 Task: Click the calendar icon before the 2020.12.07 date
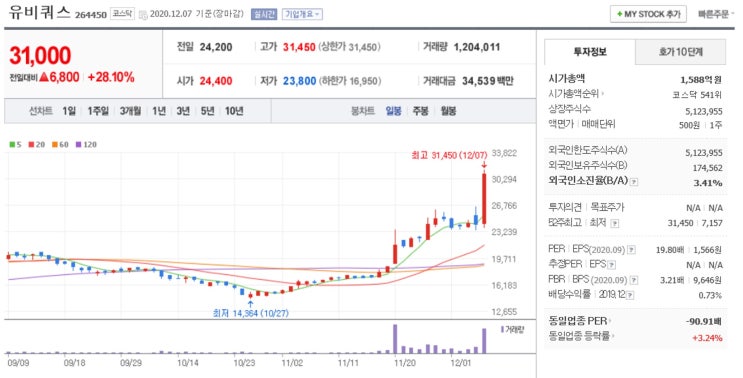coord(143,15)
